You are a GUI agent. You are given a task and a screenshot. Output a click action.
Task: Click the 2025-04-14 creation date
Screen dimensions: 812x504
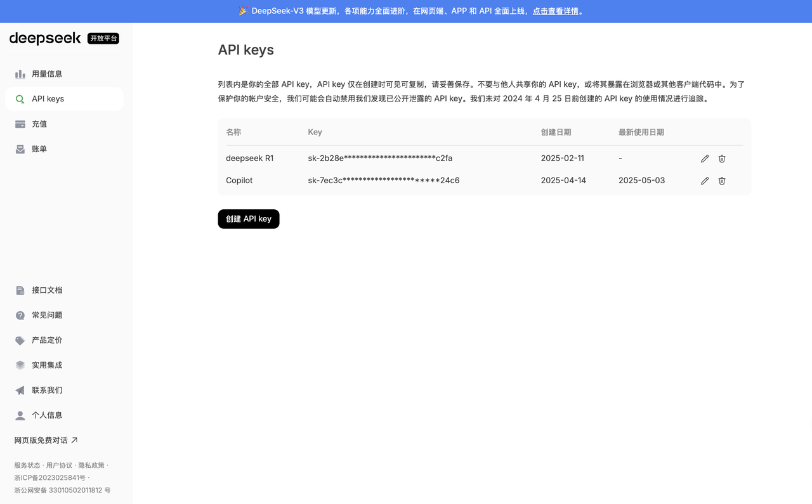click(x=563, y=181)
